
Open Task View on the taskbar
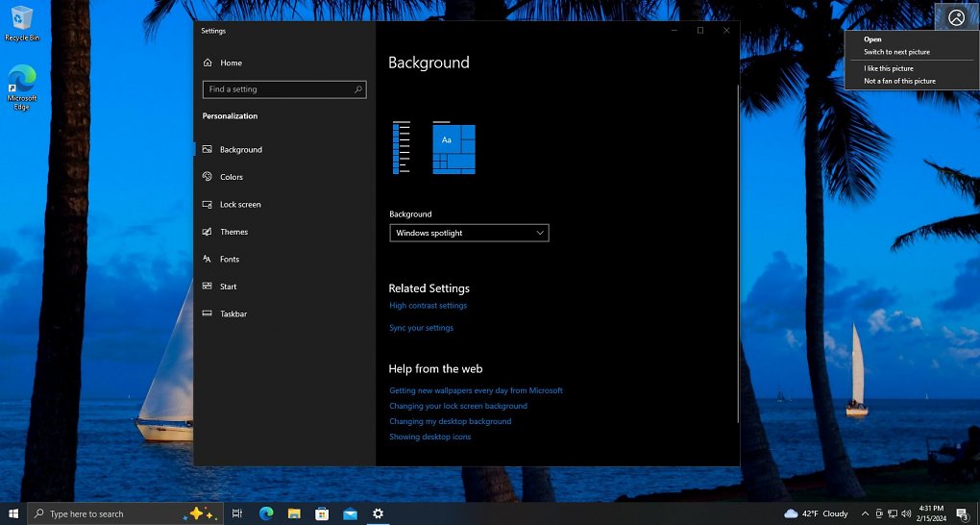pos(237,513)
